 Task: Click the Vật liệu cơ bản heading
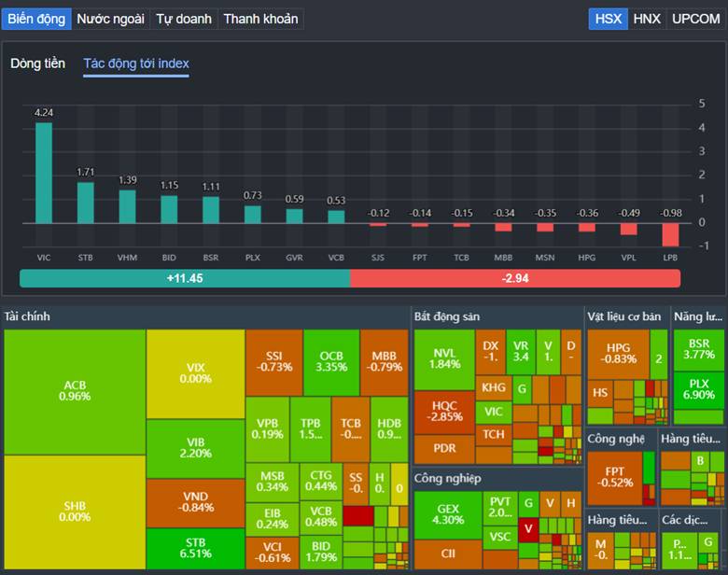click(x=624, y=316)
